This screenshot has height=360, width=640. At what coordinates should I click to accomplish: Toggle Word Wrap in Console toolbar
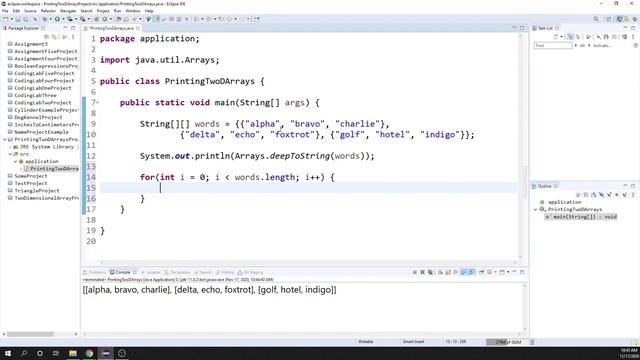click(x=456, y=272)
